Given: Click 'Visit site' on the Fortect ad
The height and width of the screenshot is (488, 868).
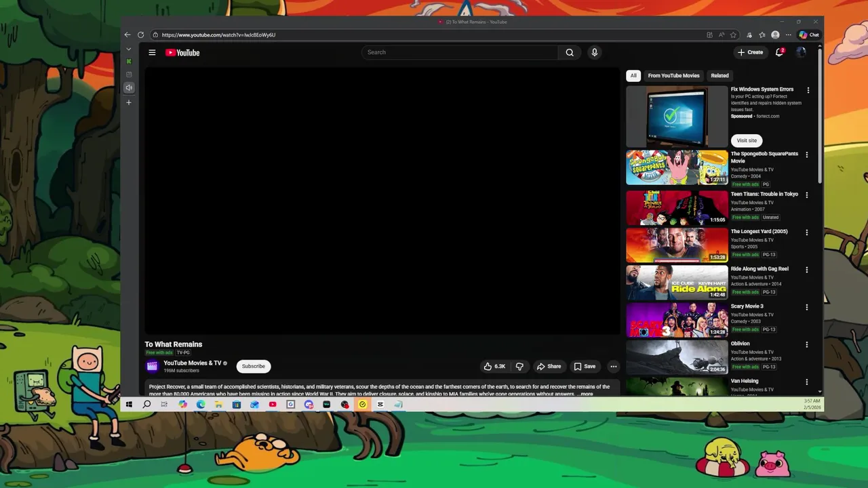Looking at the screenshot, I should (x=747, y=140).
